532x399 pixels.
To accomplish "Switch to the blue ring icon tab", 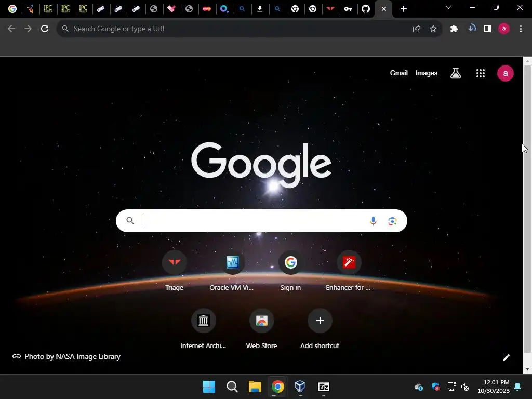I will pos(224,9).
